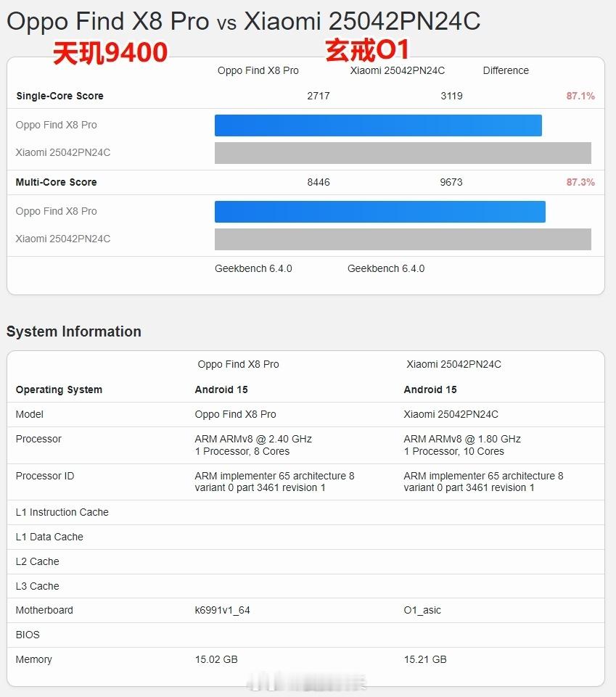
Task: Select the Oppo Processor ID value
Action: [274, 482]
